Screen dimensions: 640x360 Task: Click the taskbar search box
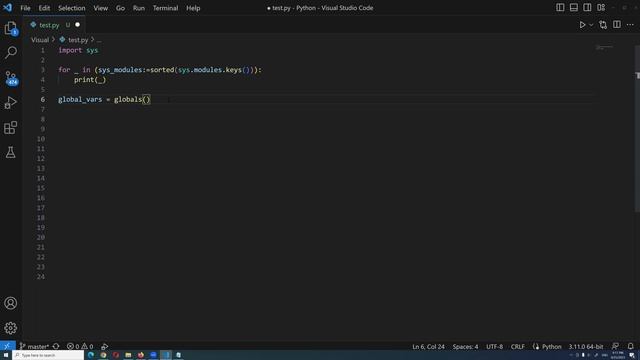tap(48, 356)
